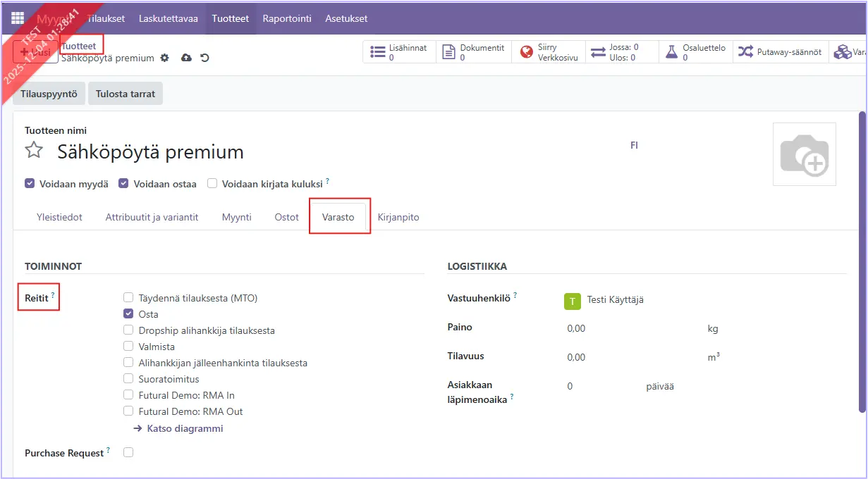Mark product as favorite with star icon

34,151
